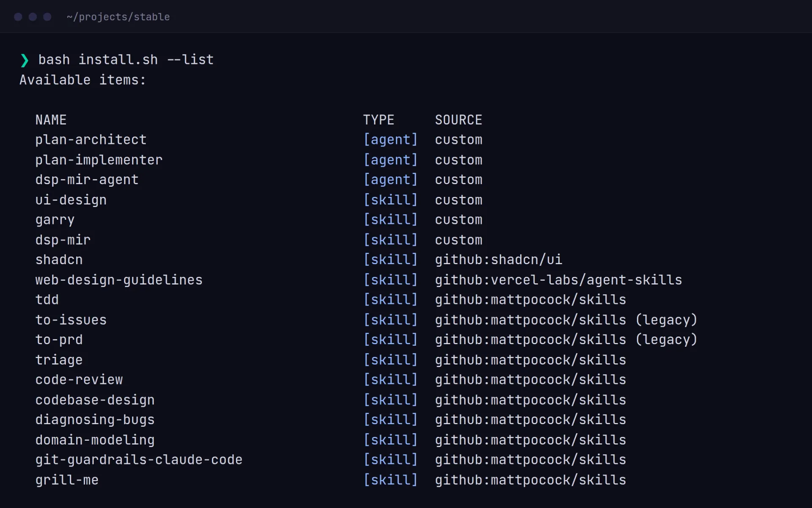The height and width of the screenshot is (508, 812).
Task: Click the [skill] tag on ui-design row
Action: coord(390,200)
